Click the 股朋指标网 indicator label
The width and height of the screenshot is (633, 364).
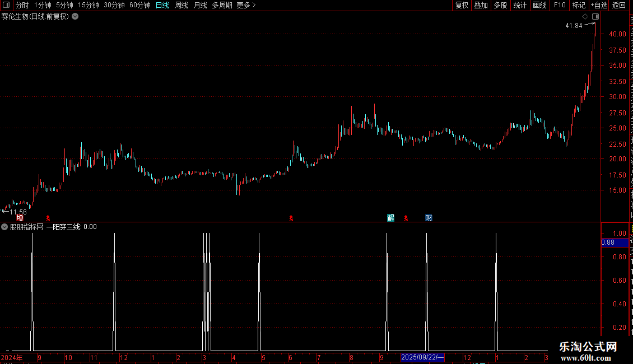[x=27, y=227]
